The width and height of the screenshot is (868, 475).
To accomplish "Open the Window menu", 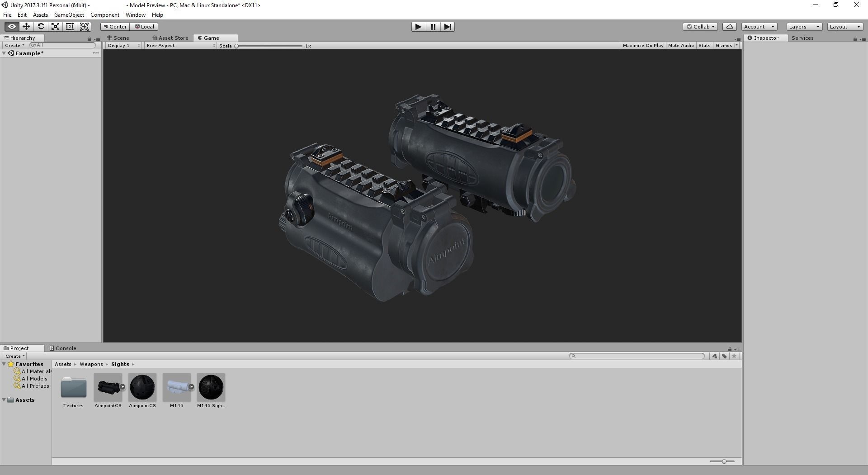I will pos(136,15).
